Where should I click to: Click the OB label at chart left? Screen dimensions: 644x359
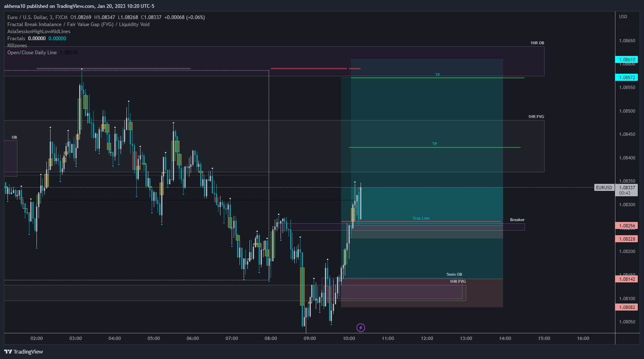click(15, 137)
